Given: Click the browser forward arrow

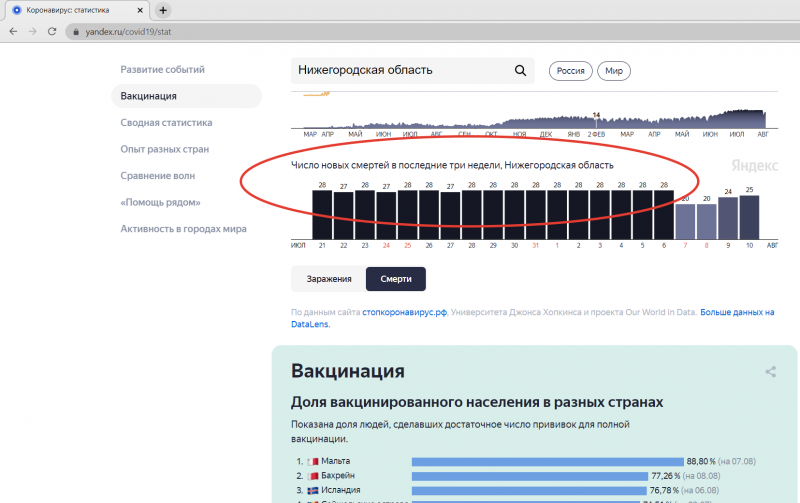Looking at the screenshot, I should tap(33, 31).
